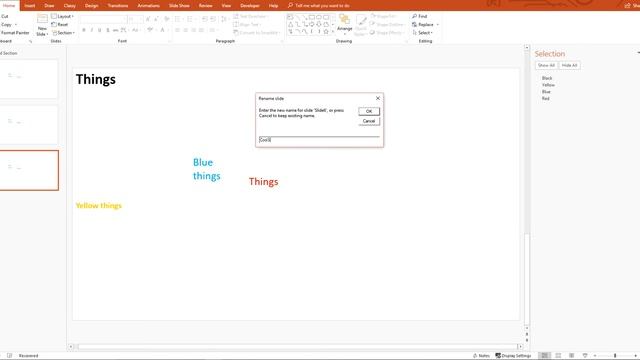
Task: Open the Developer ribbon tab
Action: (x=250, y=6)
